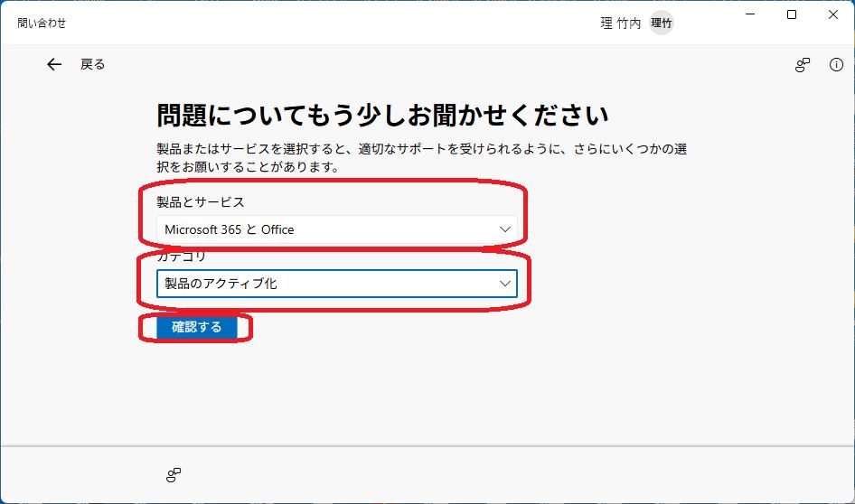Click the カテゴリ field label
The width and height of the screenshot is (855, 504).
182,257
